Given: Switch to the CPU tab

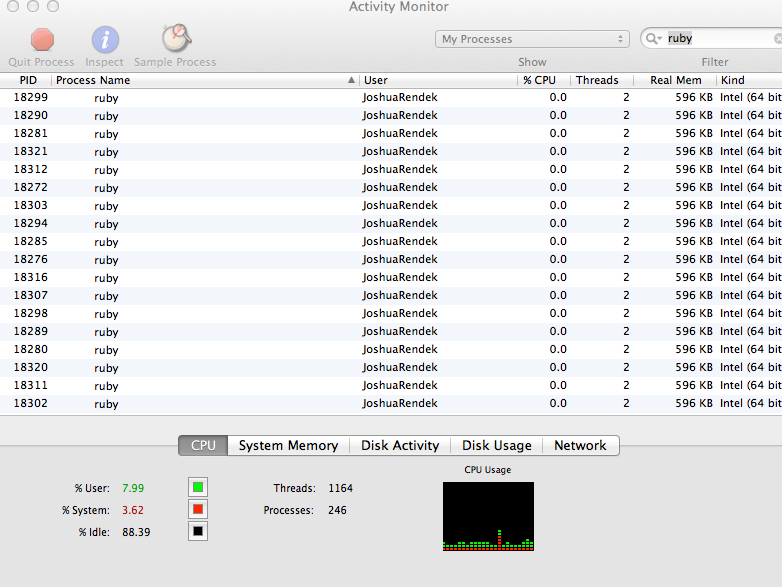Looking at the screenshot, I should 203,445.
